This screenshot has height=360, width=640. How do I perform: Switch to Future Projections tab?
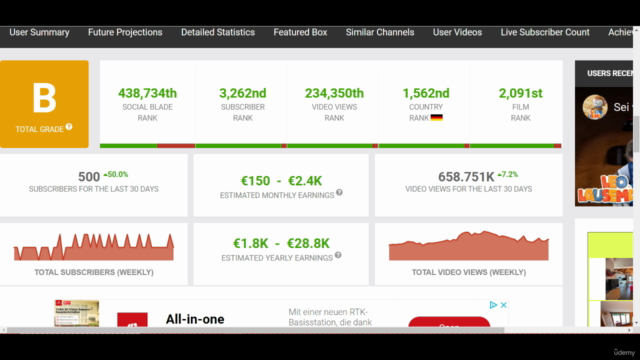125,32
